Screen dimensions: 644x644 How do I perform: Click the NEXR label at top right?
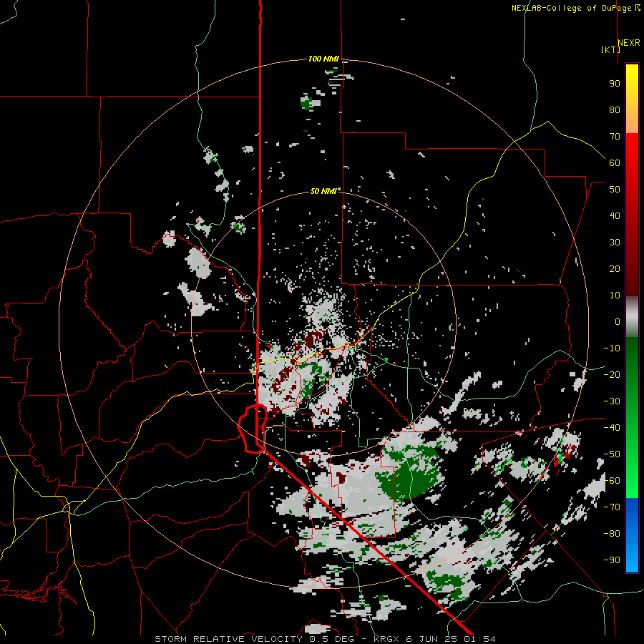click(629, 43)
